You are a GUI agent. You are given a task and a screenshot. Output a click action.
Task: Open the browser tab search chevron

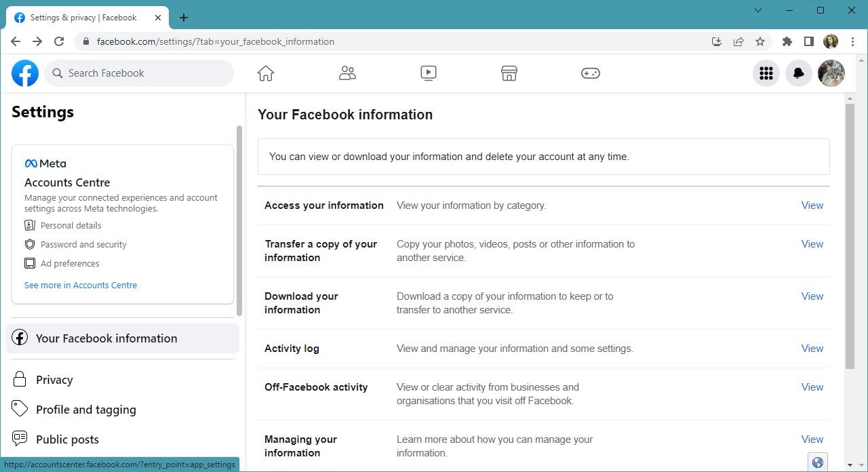click(758, 10)
